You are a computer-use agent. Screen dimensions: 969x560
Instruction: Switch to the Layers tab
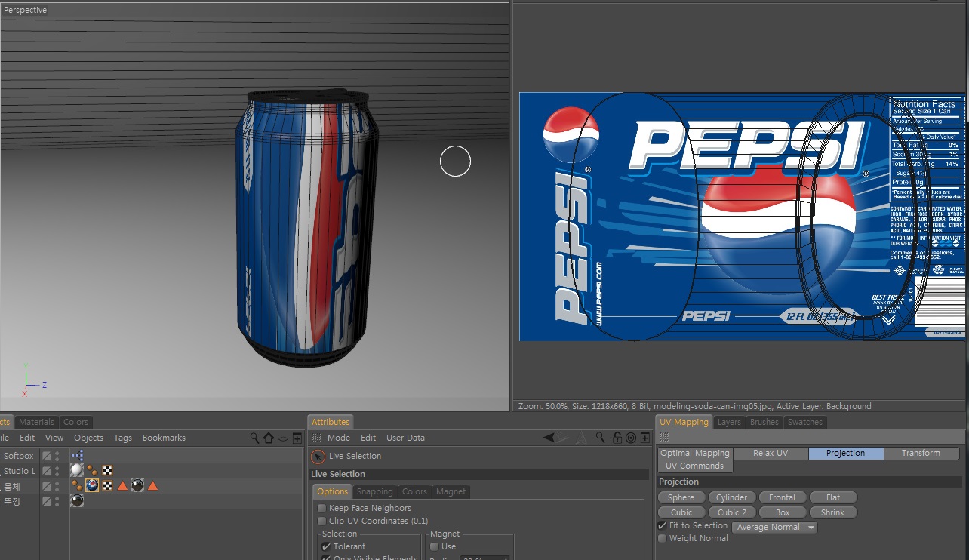tap(729, 422)
